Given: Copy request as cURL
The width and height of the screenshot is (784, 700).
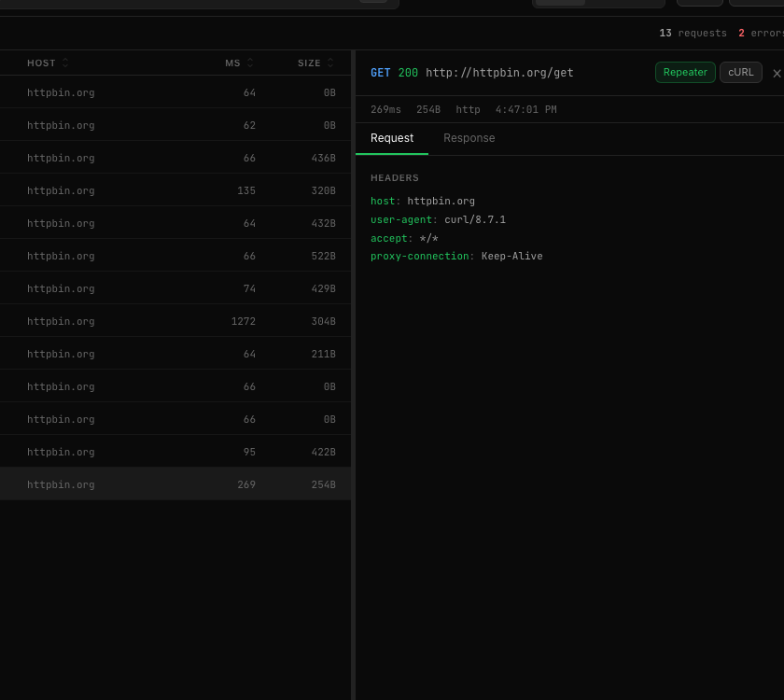Looking at the screenshot, I should (740, 73).
